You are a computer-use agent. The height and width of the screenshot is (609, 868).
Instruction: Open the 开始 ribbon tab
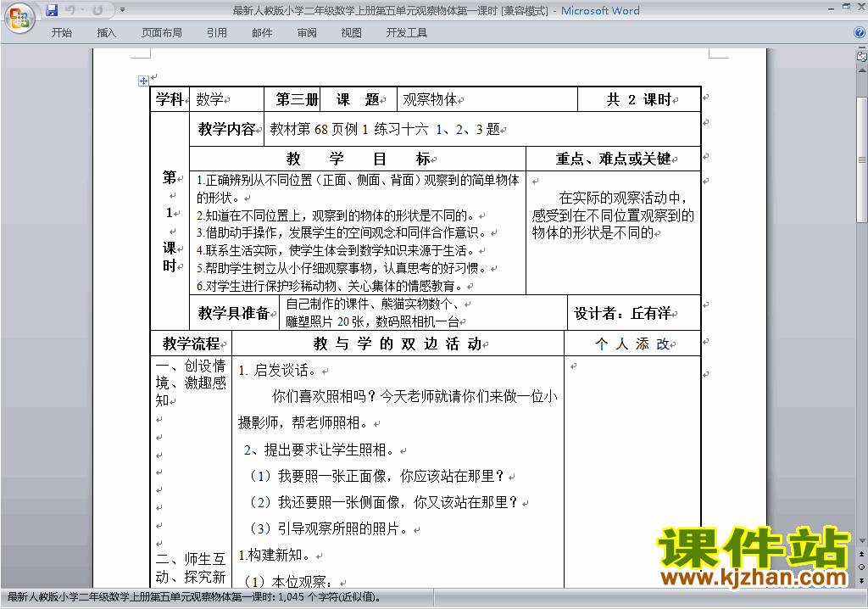61,33
